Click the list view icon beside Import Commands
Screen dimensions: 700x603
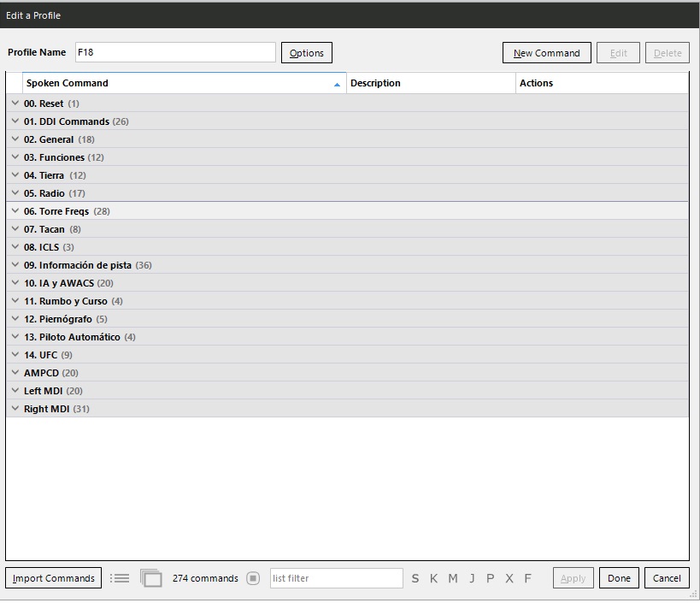click(120, 578)
